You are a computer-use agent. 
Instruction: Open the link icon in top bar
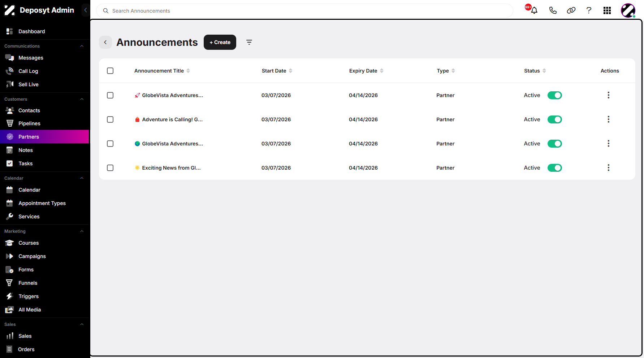pyautogui.click(x=571, y=10)
